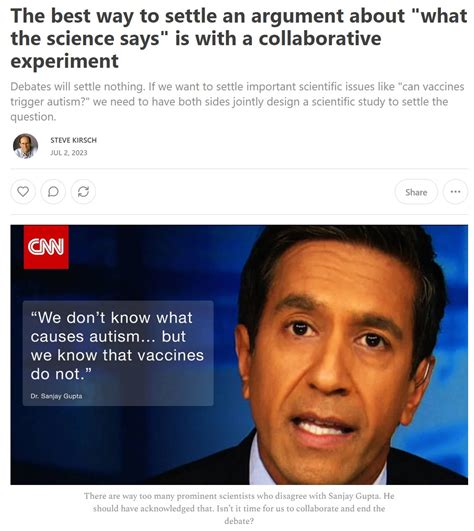
Task: Click the "do not." line in the quote
Action: [x=61, y=374]
